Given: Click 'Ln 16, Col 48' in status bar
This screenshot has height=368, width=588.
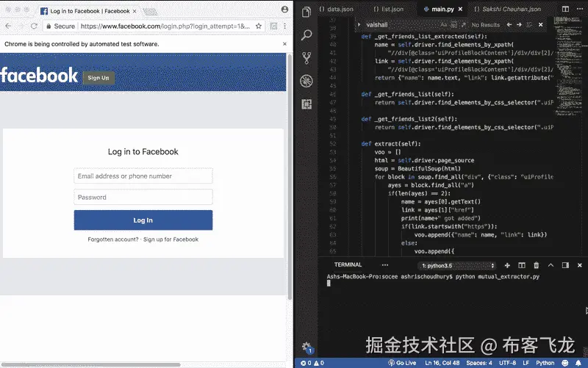Looking at the screenshot, I should (x=442, y=363).
